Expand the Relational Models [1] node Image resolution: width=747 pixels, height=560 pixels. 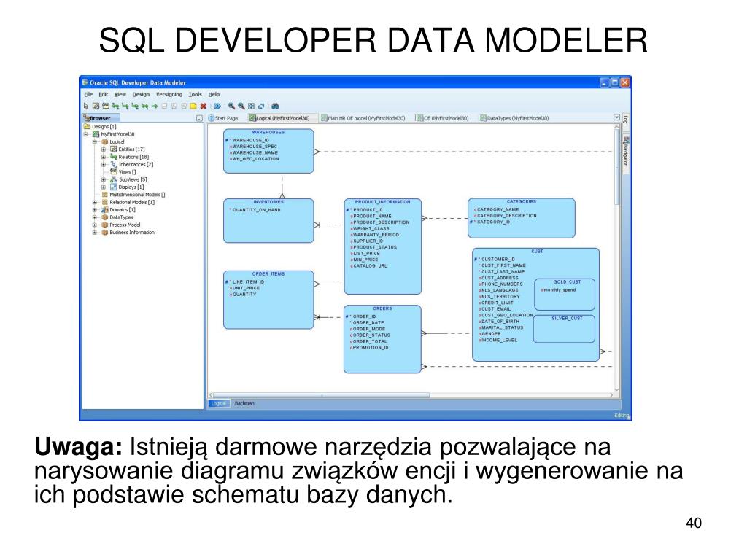(94, 203)
